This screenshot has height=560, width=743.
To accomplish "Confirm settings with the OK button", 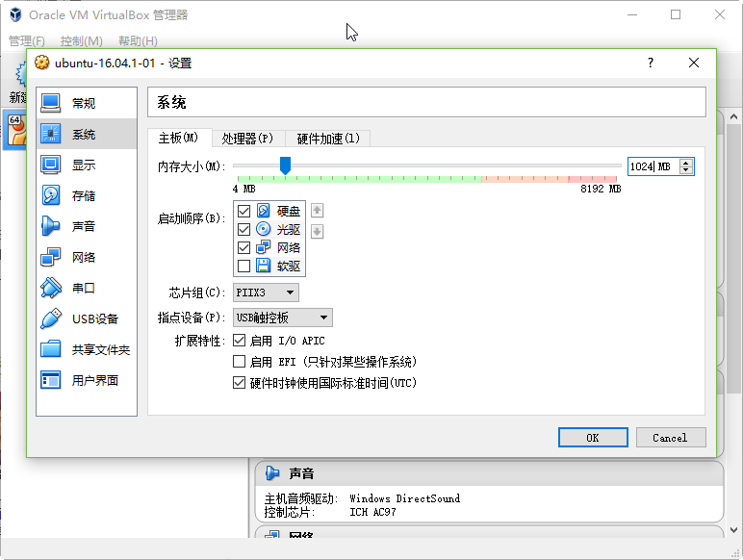I will click(x=593, y=437).
